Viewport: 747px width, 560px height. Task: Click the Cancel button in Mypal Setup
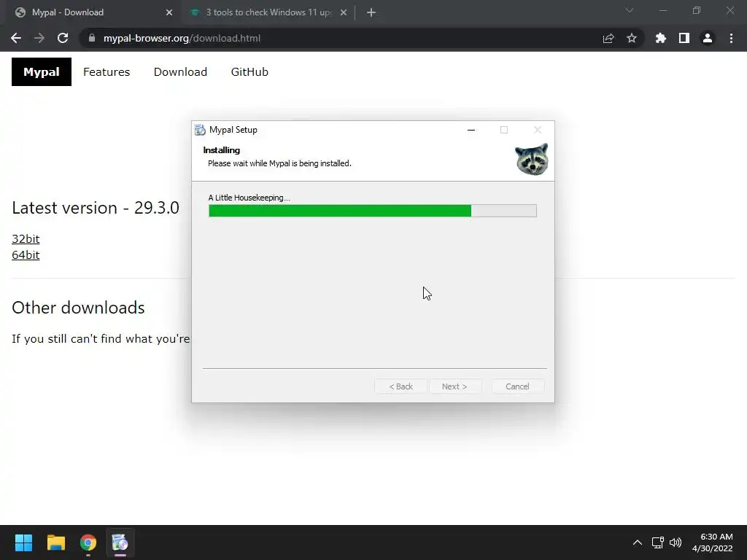coord(517,386)
